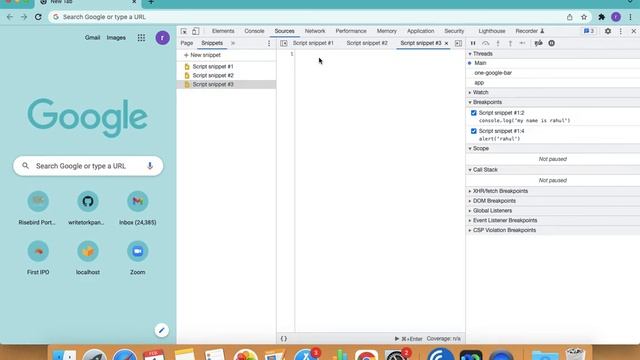Toggle the Pause on exceptions icon
The height and width of the screenshot is (360, 640).
pyautogui.click(x=551, y=43)
